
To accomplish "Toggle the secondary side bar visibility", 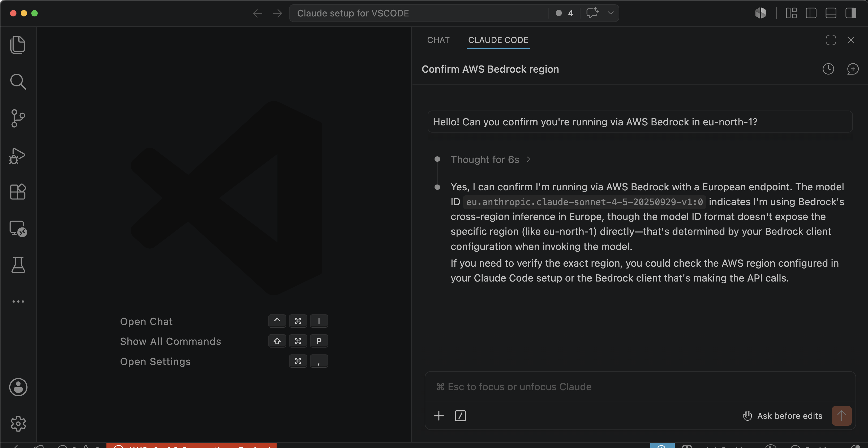I will [x=850, y=13].
